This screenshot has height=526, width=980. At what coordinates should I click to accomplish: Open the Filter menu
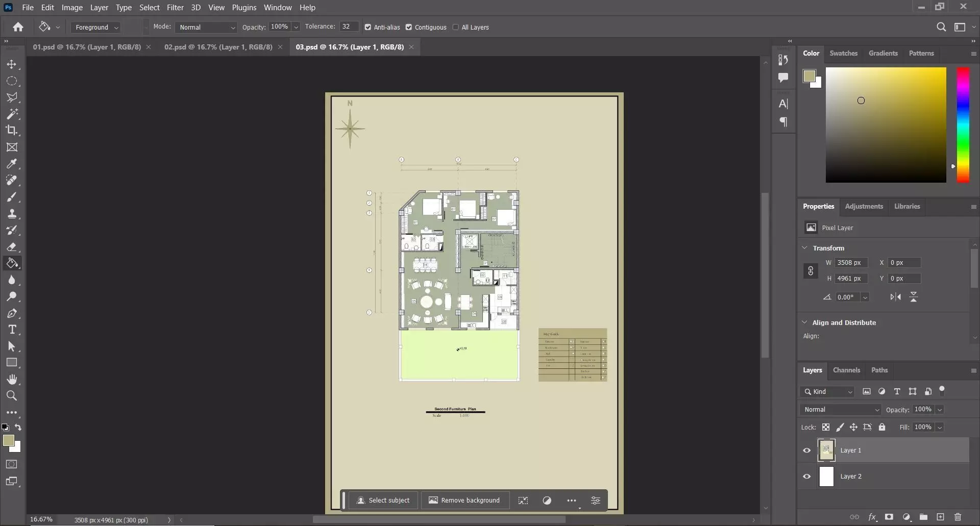point(175,8)
